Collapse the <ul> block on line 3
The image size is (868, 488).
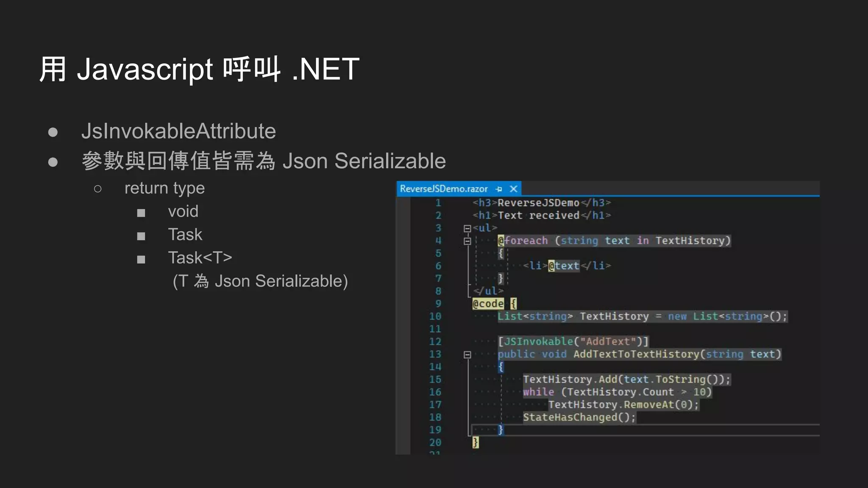pyautogui.click(x=467, y=228)
